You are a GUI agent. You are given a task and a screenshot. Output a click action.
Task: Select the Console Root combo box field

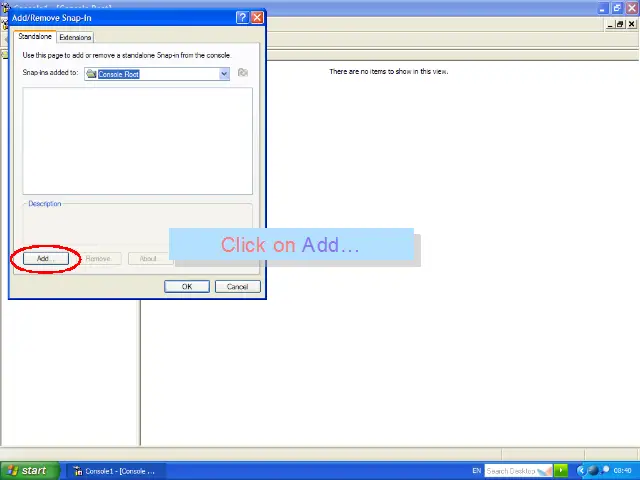coord(151,73)
